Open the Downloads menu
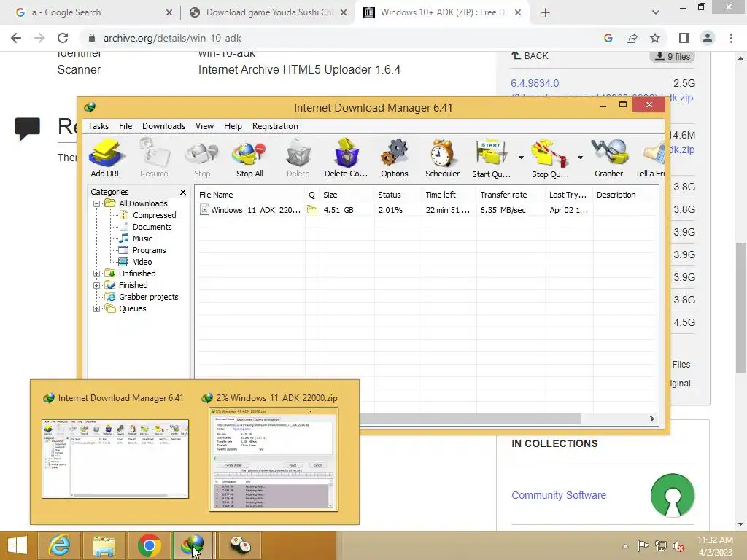Image resolution: width=747 pixels, height=560 pixels. pos(163,126)
